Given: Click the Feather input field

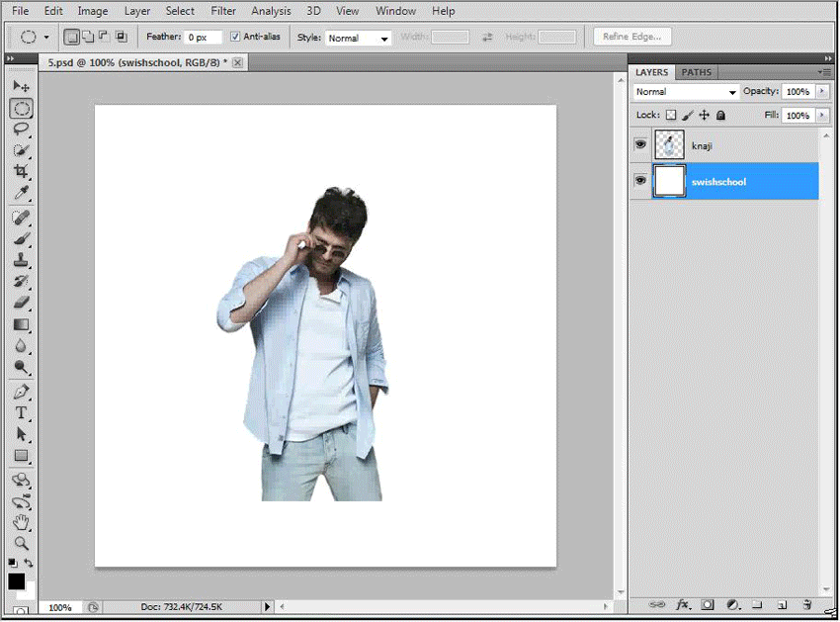Looking at the screenshot, I should (203, 38).
